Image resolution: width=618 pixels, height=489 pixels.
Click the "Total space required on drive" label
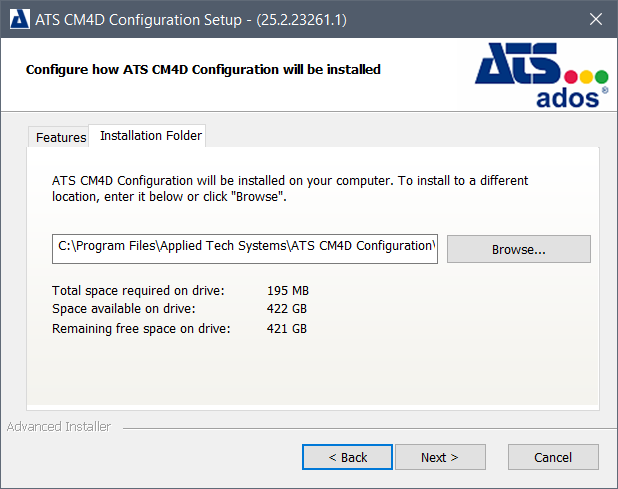tap(138, 291)
